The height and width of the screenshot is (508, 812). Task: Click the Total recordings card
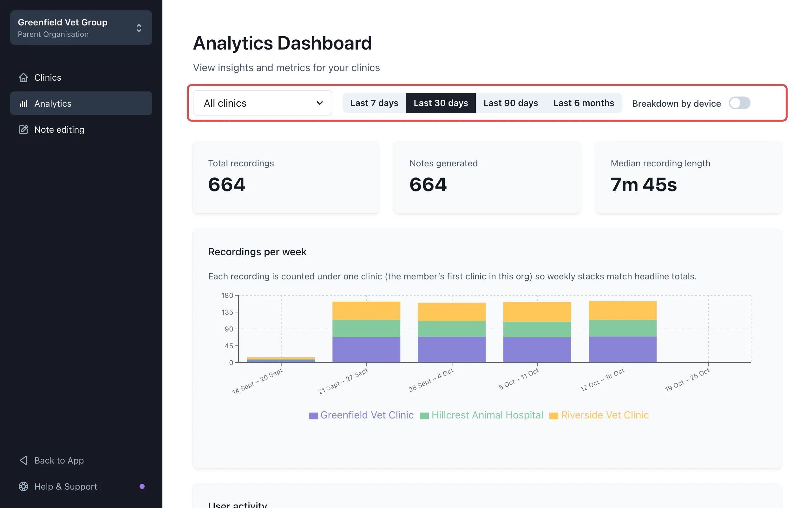click(x=285, y=177)
